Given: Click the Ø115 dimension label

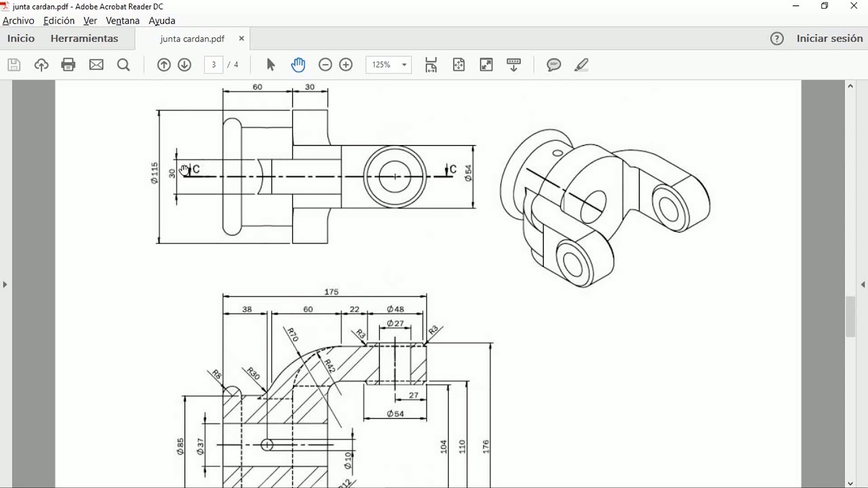Looking at the screenshot, I should coord(155,173).
